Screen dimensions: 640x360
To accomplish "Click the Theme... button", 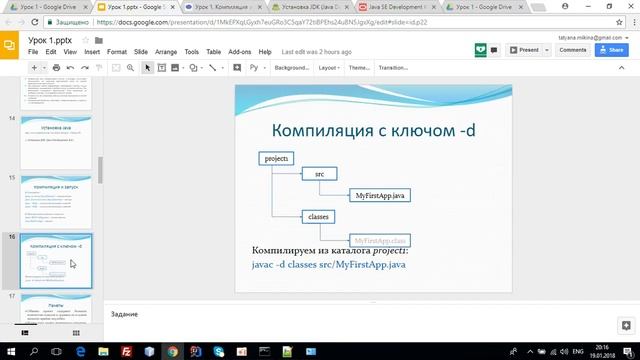I will [x=359, y=68].
